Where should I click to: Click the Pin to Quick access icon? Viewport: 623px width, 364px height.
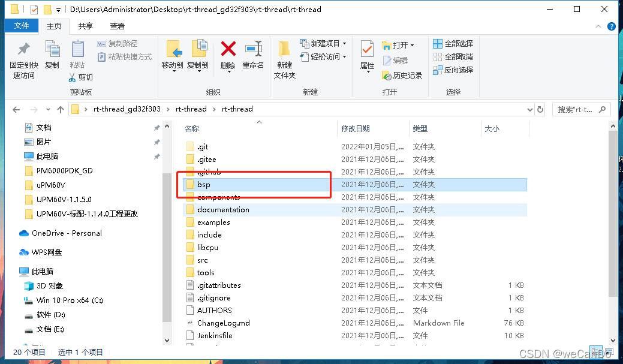click(24, 49)
